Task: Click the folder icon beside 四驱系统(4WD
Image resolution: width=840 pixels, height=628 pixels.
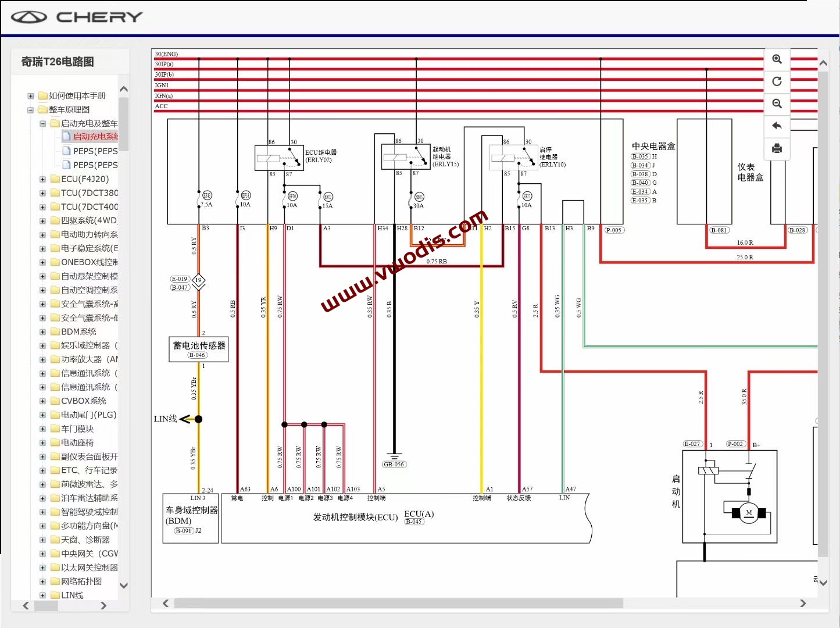Action: (x=55, y=221)
